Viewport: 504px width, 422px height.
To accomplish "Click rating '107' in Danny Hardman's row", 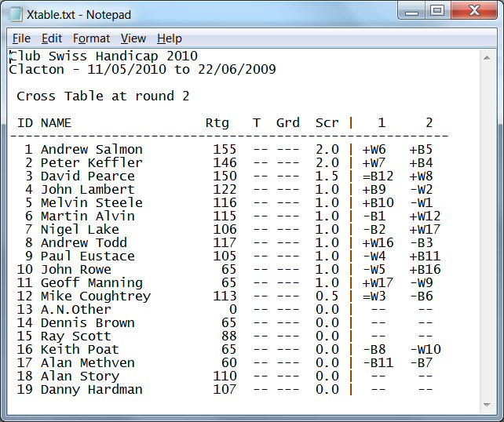I will coord(225,389).
